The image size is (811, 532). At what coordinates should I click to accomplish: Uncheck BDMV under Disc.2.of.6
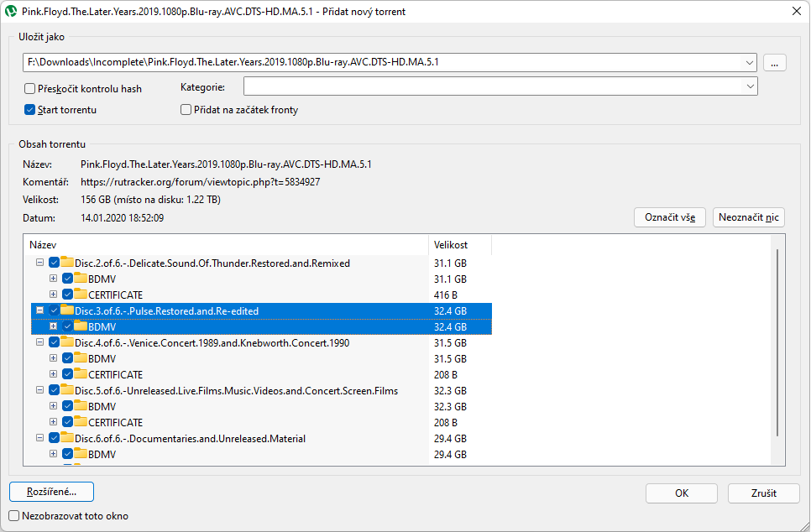pyautogui.click(x=67, y=279)
